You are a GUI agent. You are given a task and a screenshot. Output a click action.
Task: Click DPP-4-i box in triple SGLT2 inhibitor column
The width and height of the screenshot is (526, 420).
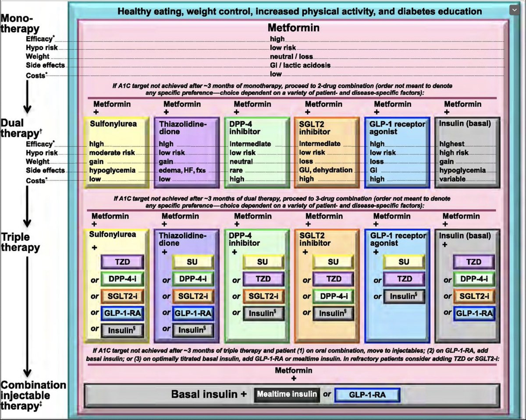pos(334,296)
